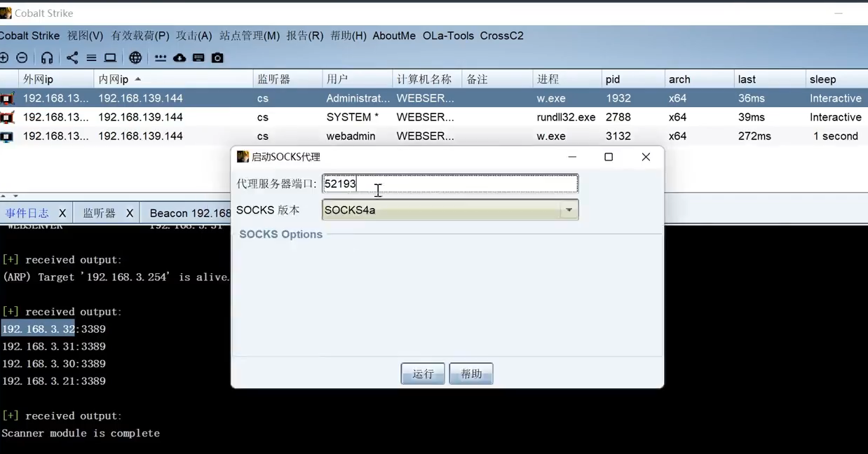The image size is (868, 454).
Task: Click the 192.168.3.21:3389 output line
Action: pyautogui.click(x=53, y=381)
